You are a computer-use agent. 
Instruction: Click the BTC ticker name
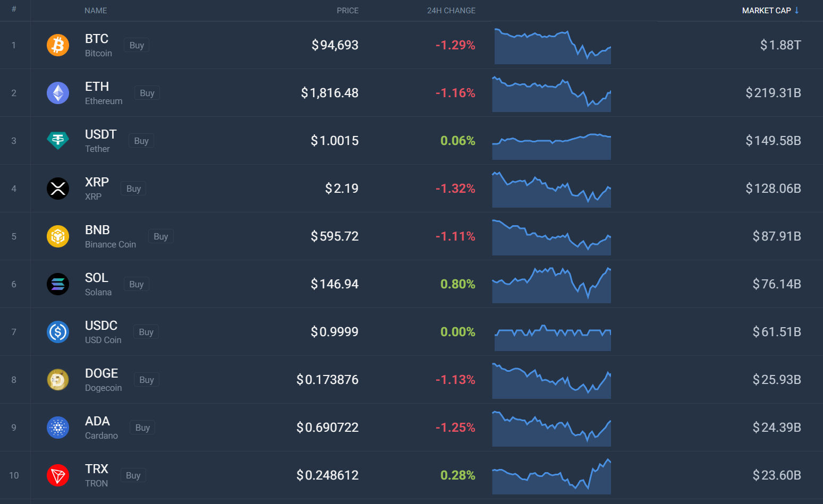pos(97,39)
